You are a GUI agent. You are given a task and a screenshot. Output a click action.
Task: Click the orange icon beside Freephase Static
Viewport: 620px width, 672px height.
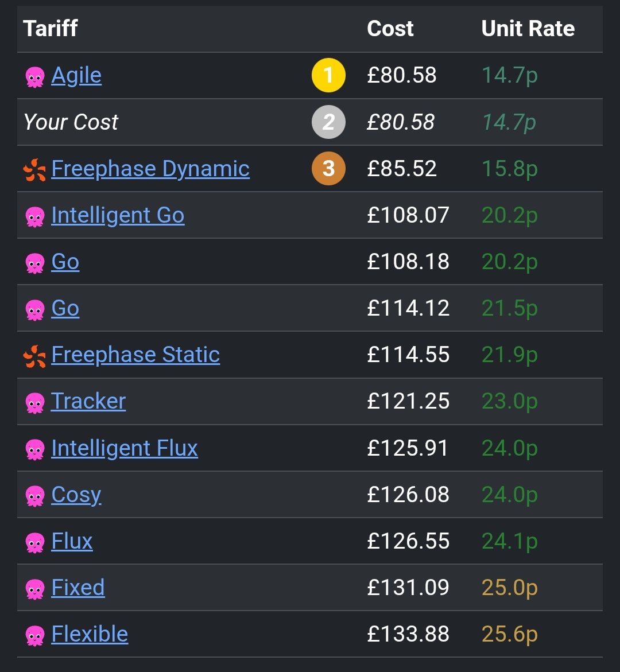[x=35, y=356]
